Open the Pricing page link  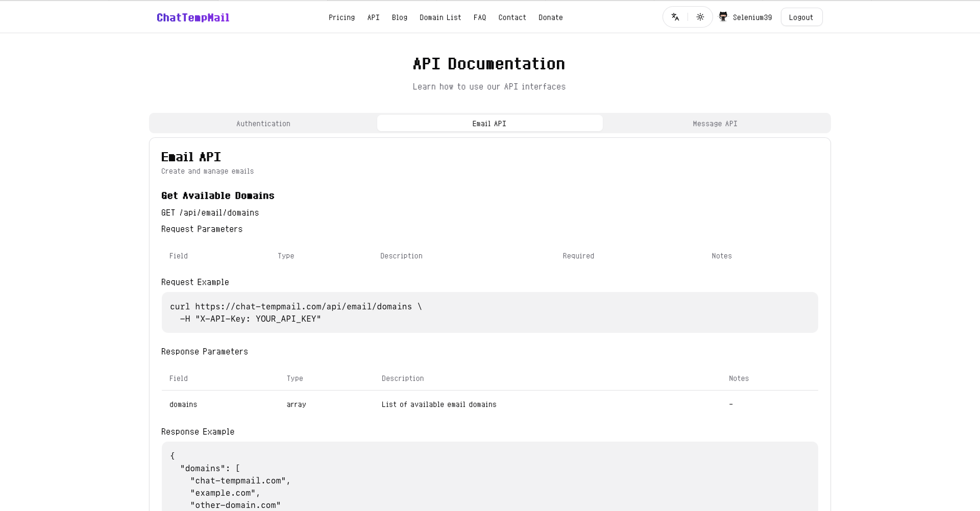pos(341,17)
